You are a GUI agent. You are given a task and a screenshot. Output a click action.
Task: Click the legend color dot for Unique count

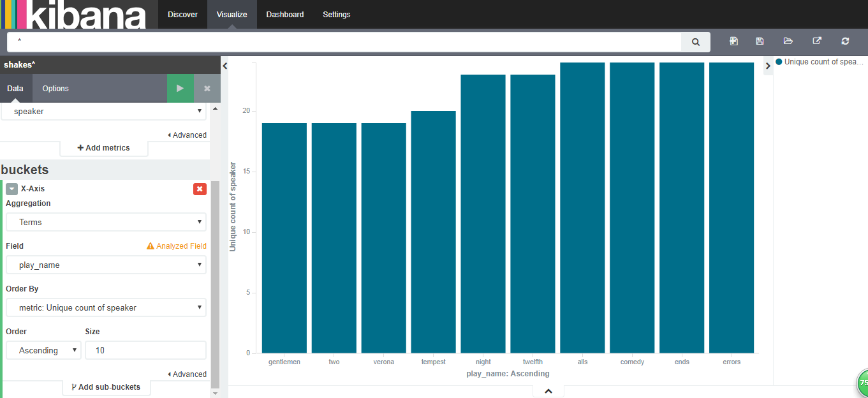779,62
